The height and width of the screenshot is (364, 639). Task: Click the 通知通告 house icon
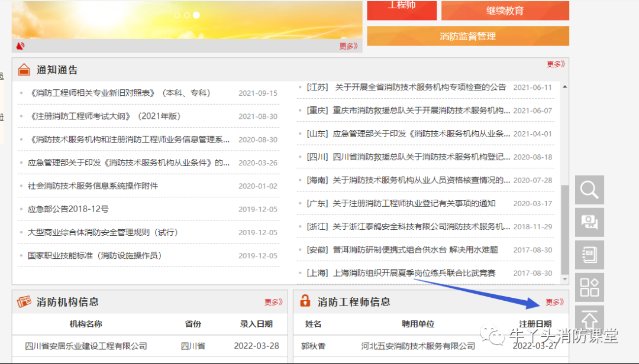click(x=24, y=70)
